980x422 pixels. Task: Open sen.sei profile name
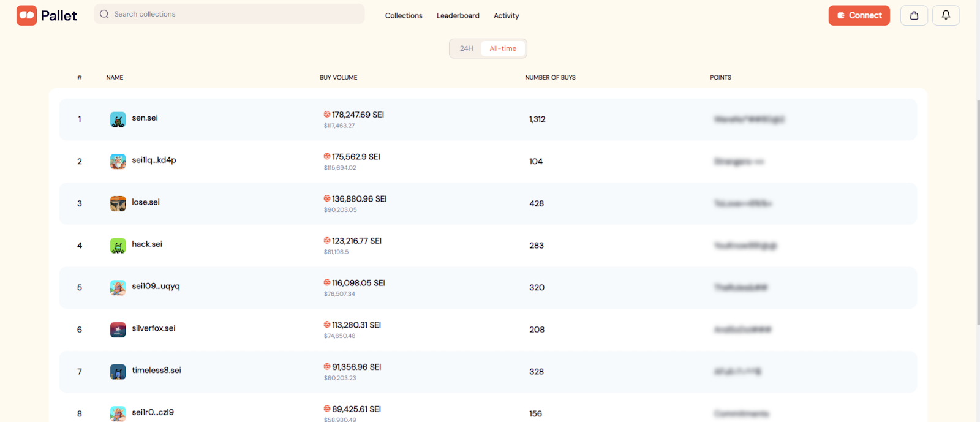145,118
